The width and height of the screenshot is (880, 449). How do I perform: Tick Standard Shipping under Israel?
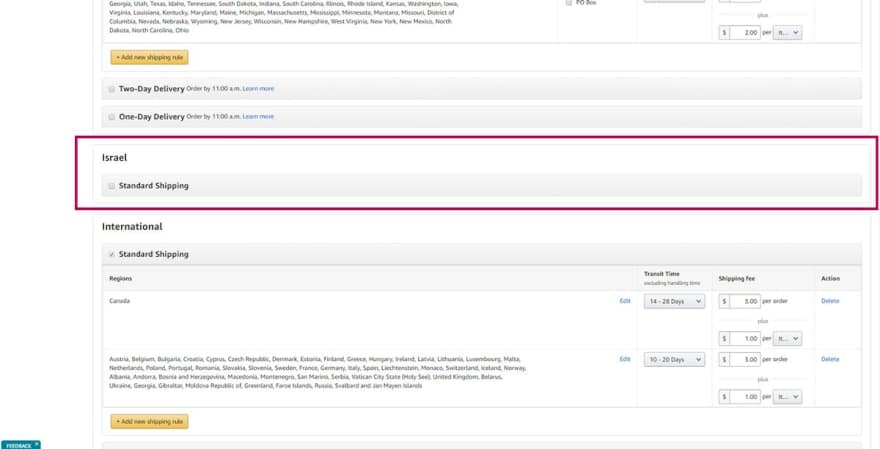click(111, 186)
